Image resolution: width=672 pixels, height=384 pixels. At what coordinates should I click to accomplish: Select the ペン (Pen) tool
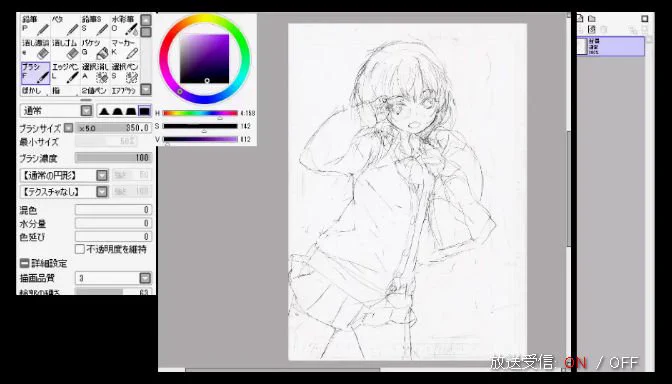point(66,26)
